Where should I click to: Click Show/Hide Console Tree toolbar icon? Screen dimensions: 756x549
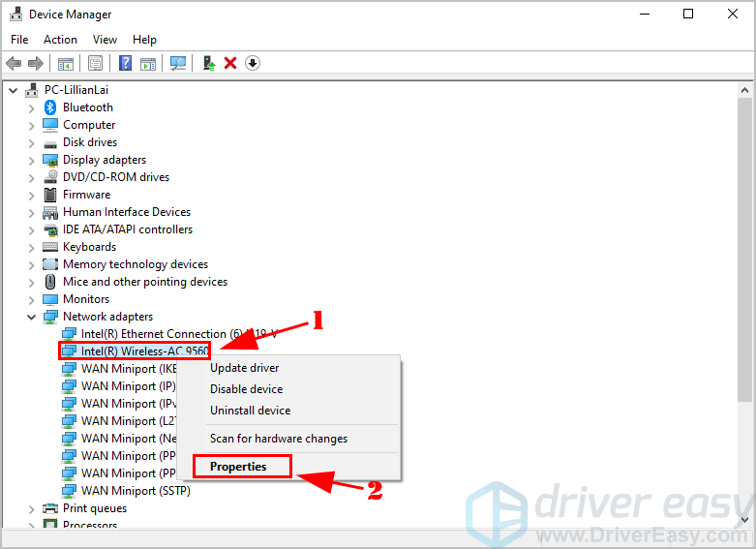tap(66, 63)
